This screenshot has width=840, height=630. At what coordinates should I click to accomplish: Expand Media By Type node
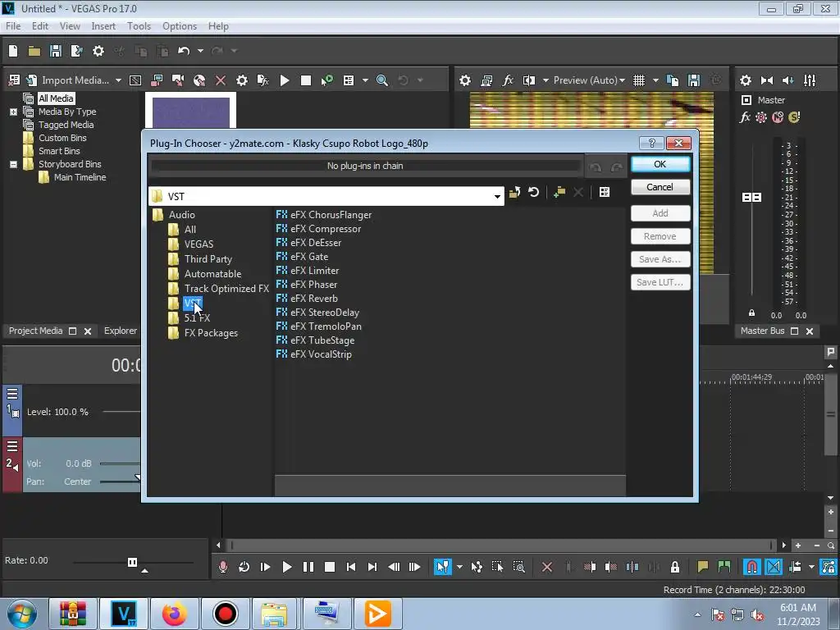[13, 112]
